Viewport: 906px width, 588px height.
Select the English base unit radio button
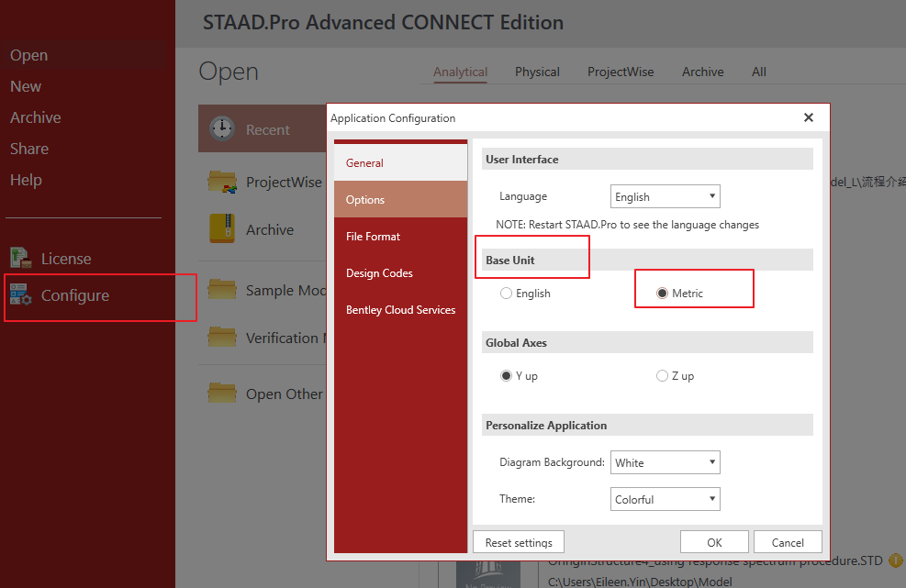pyautogui.click(x=506, y=294)
